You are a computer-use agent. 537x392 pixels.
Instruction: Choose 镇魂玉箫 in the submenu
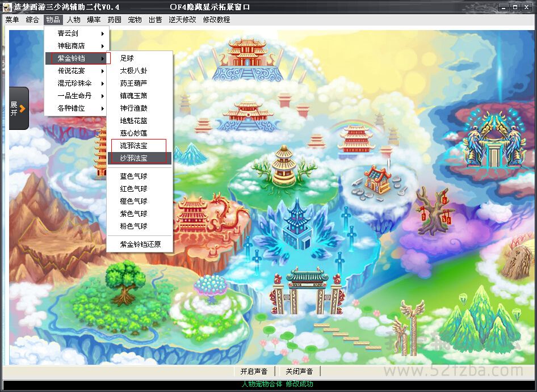coord(140,96)
